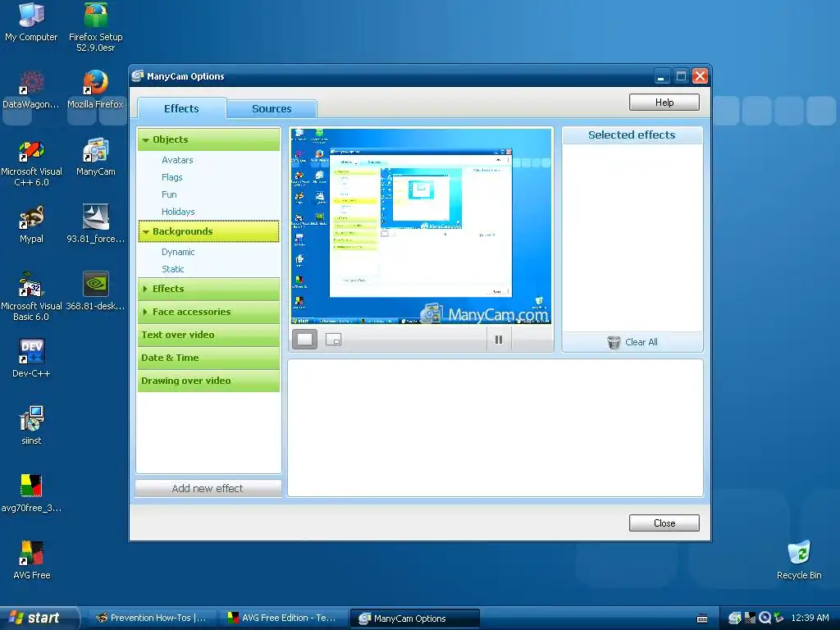Viewport: 840px width, 630px height.
Task: Choose Flags under Objects
Action: (172, 177)
